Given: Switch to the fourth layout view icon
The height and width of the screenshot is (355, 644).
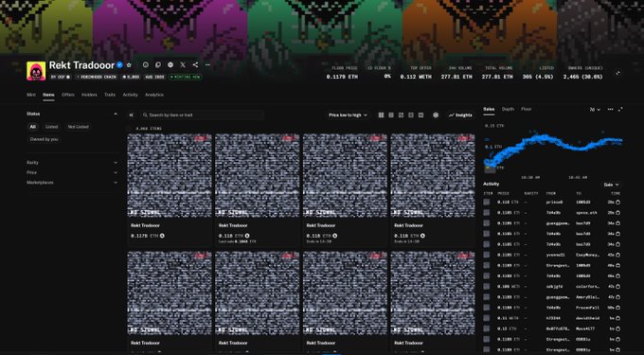Looking at the screenshot, I should (x=411, y=115).
